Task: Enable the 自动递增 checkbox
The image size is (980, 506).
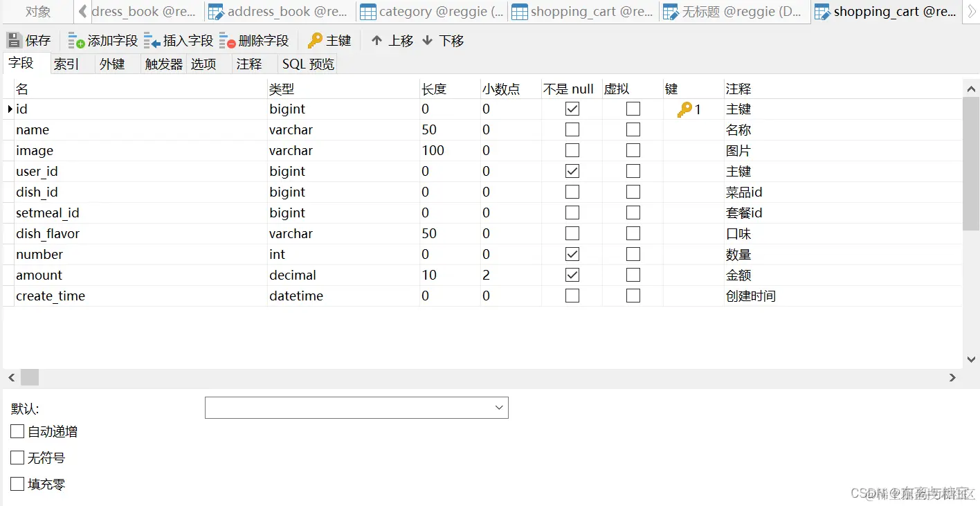Action: [17, 431]
